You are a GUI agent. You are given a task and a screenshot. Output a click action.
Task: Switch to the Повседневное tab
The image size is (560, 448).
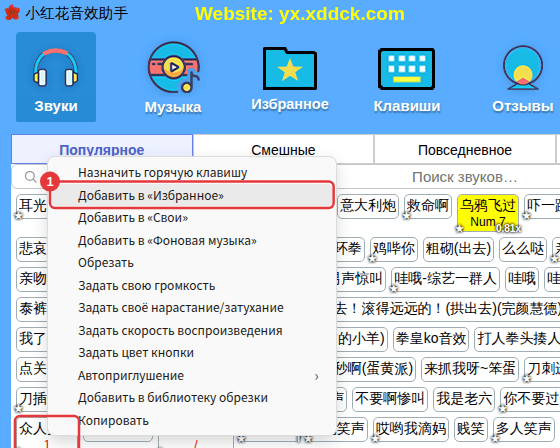[465, 150]
